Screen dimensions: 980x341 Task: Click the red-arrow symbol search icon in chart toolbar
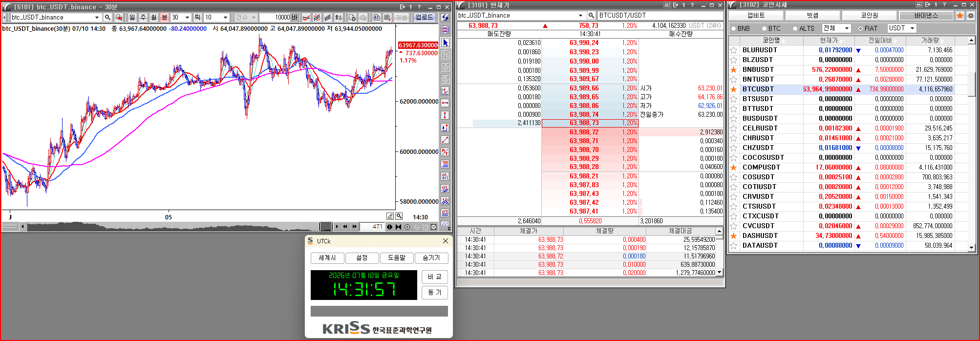[119, 17]
